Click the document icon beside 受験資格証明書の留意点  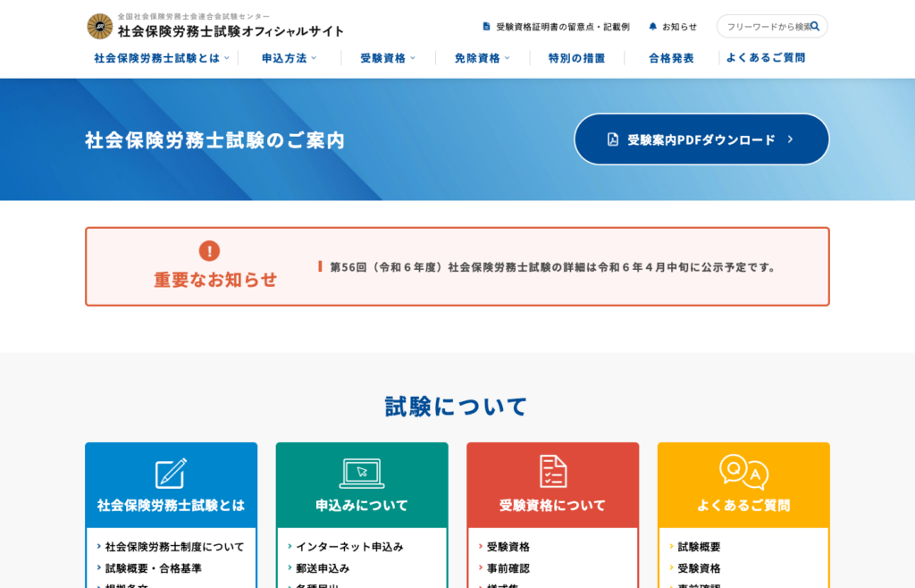point(486,26)
